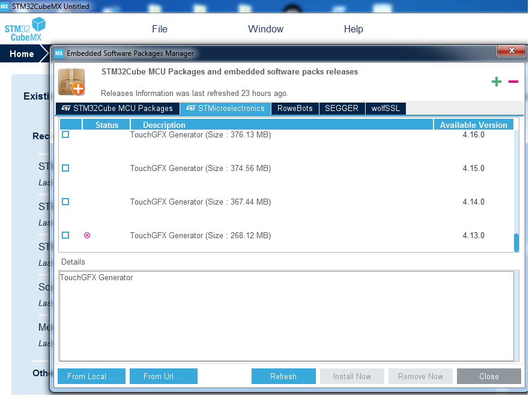The width and height of the screenshot is (532, 402).
Task: Click the Available Version column header
Action: pos(474,125)
